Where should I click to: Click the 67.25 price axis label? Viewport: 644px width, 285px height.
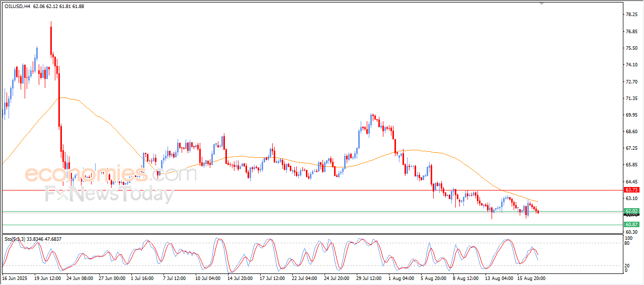(x=632, y=148)
